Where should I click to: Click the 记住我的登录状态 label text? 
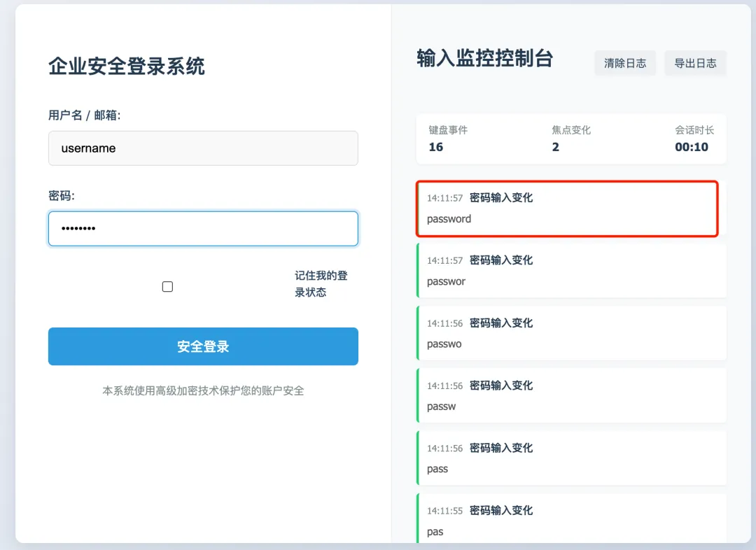tap(321, 283)
